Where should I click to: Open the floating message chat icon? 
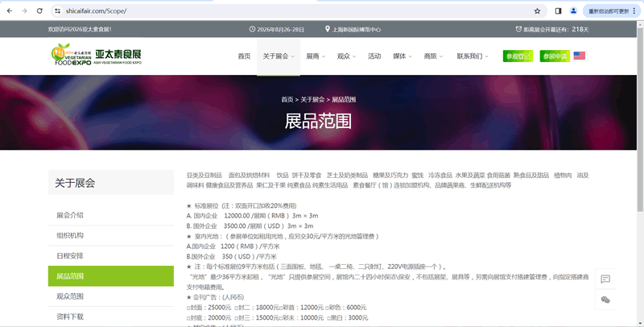point(605,279)
